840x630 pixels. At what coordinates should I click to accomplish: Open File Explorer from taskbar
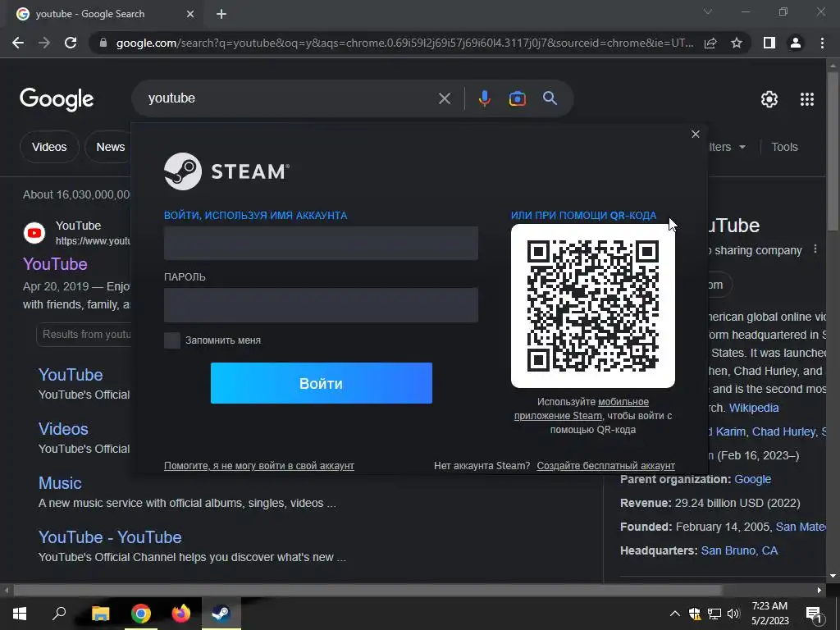click(100, 614)
